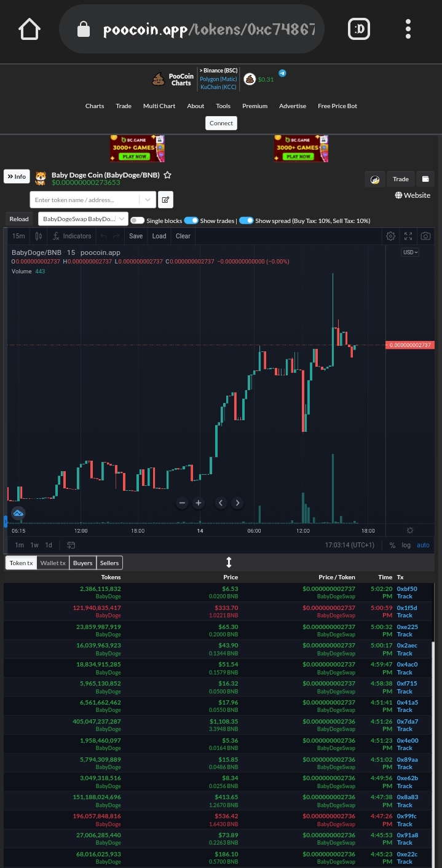Open the chart settings gear
The height and width of the screenshot is (868, 442).
point(390,236)
